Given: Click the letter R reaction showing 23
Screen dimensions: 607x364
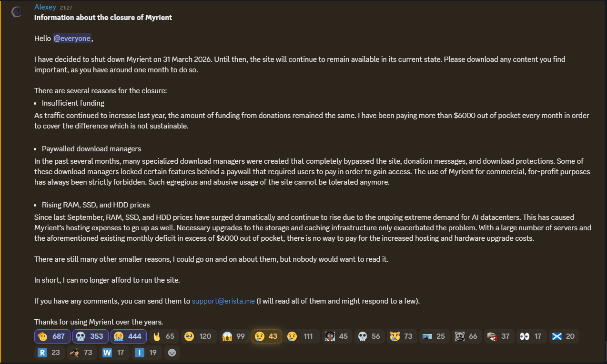Looking at the screenshot, I should point(50,353).
